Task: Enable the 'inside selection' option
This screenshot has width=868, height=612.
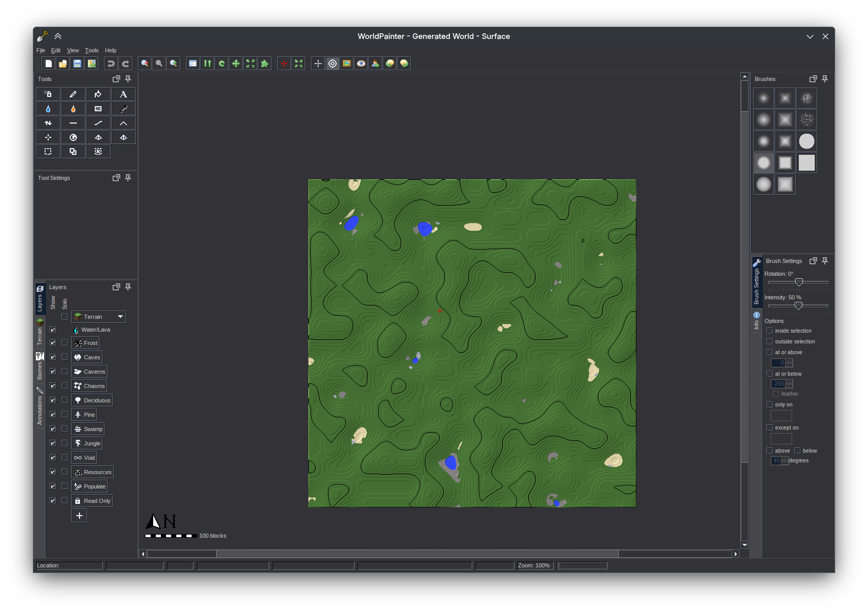Action: (770, 331)
